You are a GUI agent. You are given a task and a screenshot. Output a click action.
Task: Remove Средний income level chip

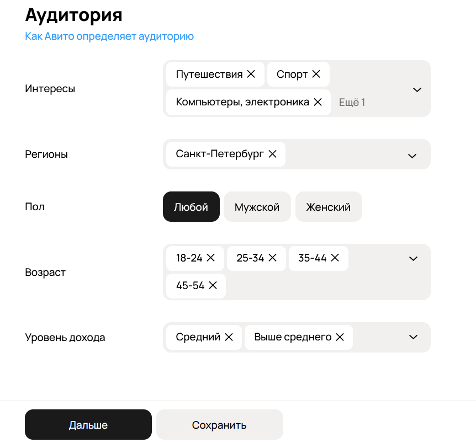pos(228,337)
